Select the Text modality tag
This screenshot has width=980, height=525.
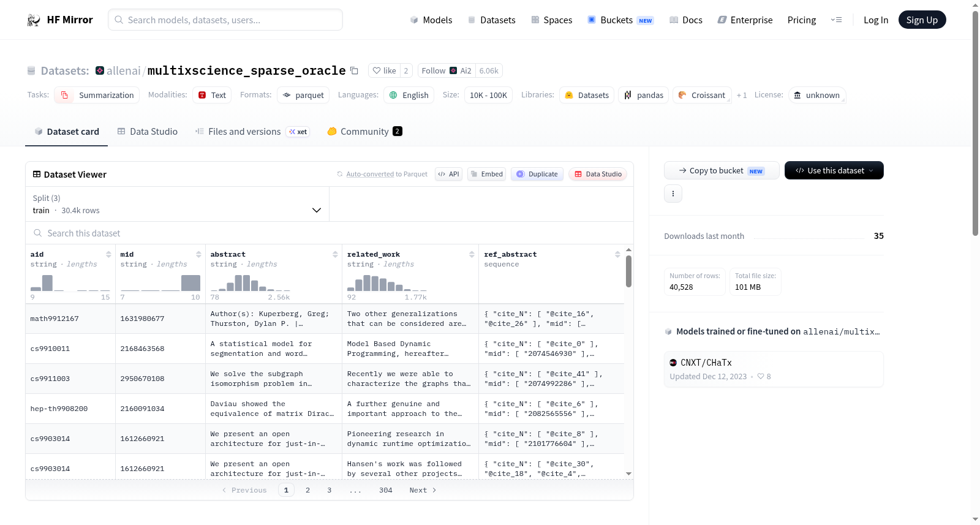(x=212, y=95)
